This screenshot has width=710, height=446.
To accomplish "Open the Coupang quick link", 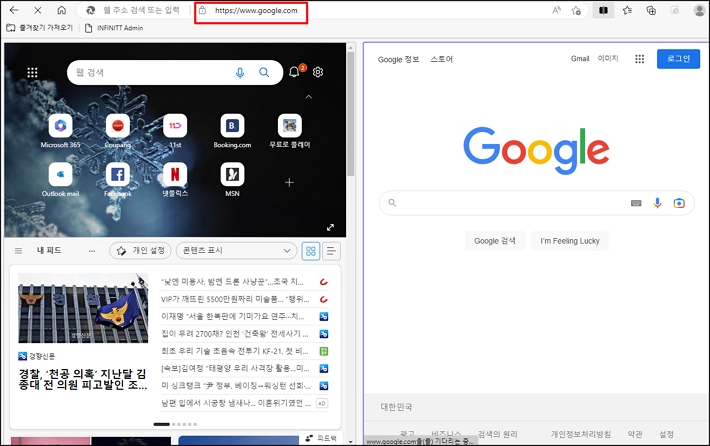I will [x=118, y=131].
